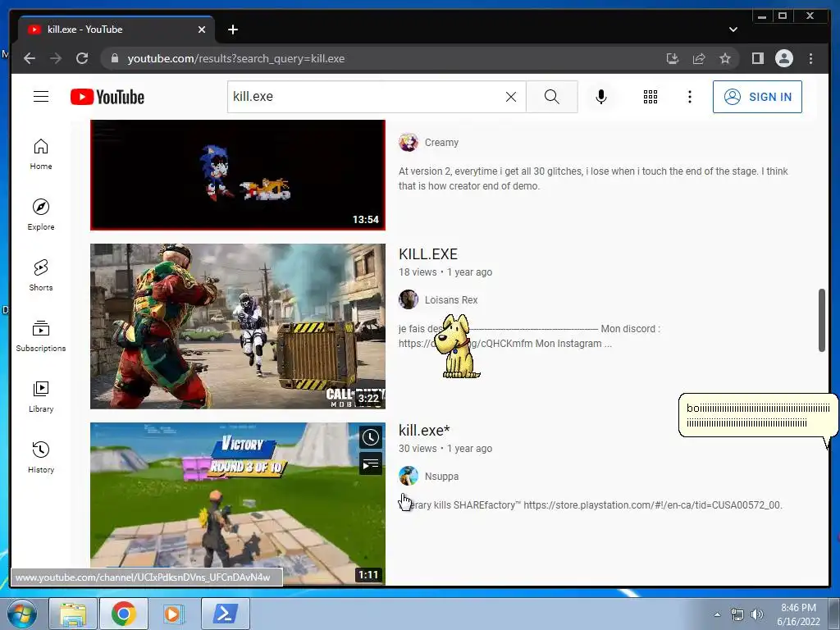The image size is (840, 630).
Task: Open YouTube settings three-dot menu
Action: [690, 97]
